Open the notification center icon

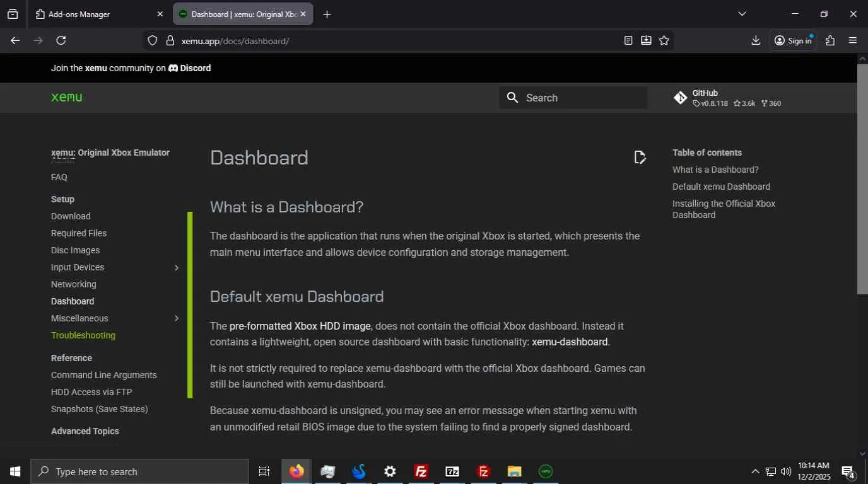(x=848, y=472)
